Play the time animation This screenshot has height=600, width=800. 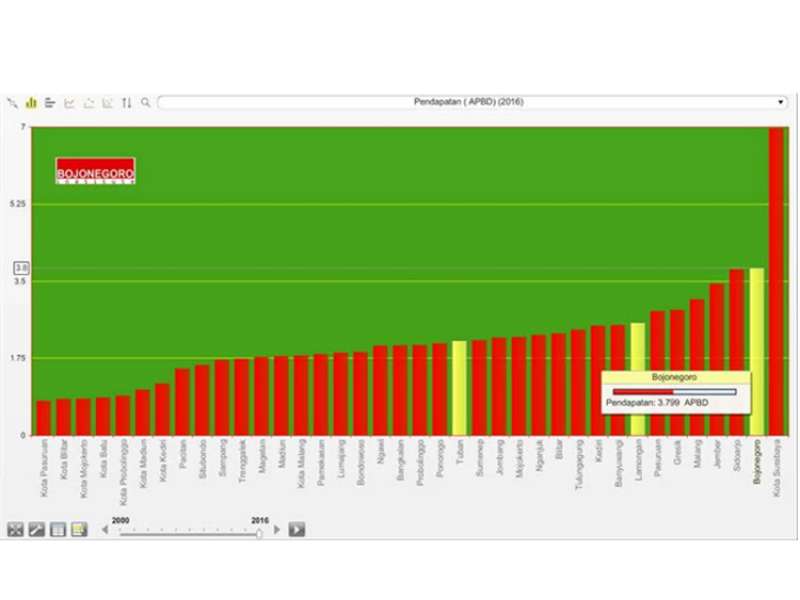click(x=297, y=530)
